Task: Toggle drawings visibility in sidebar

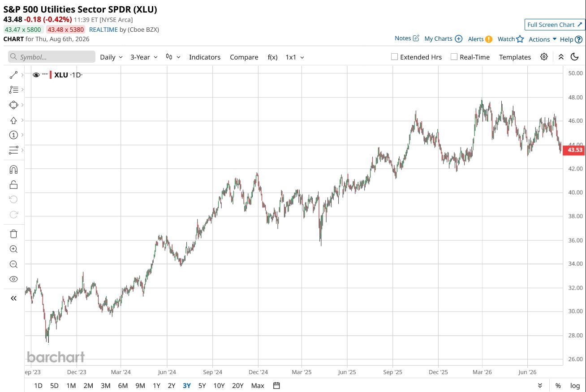Action: (x=13, y=279)
